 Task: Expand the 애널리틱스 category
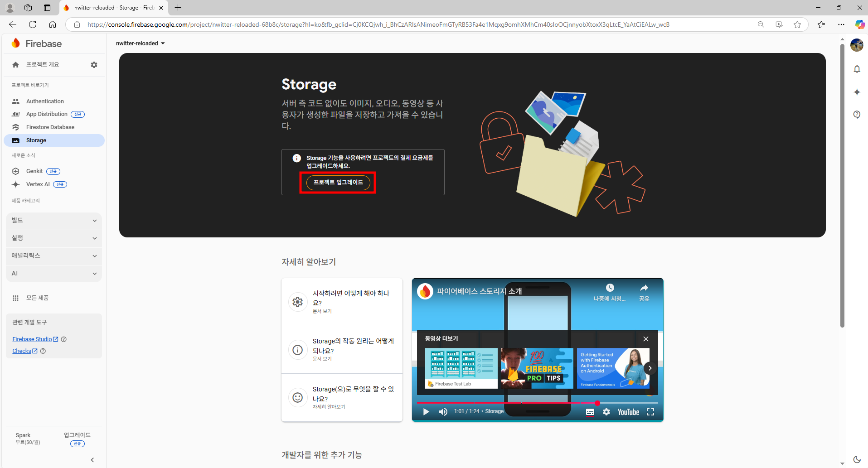click(54, 256)
